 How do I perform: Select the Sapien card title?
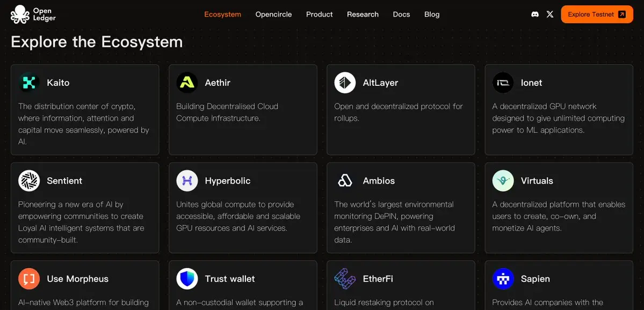[535, 279]
